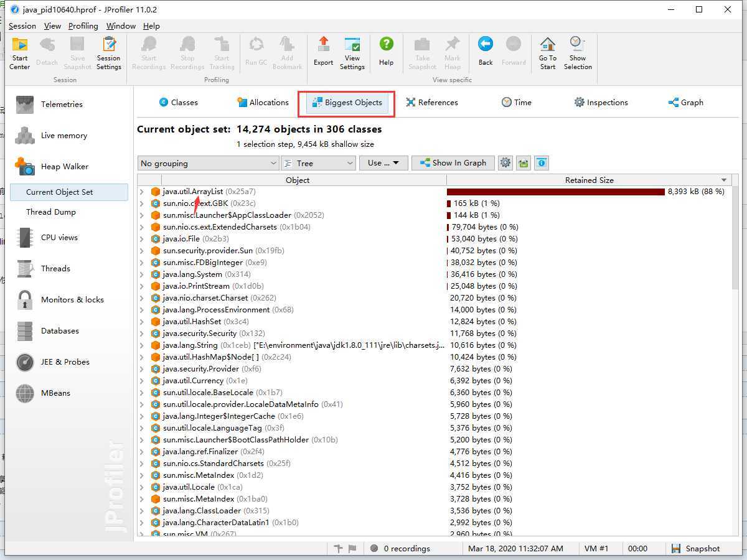Select the sun.nio.cs.ext.ExtendedCharsets row
This screenshot has height=560, width=747.
[x=435, y=227]
